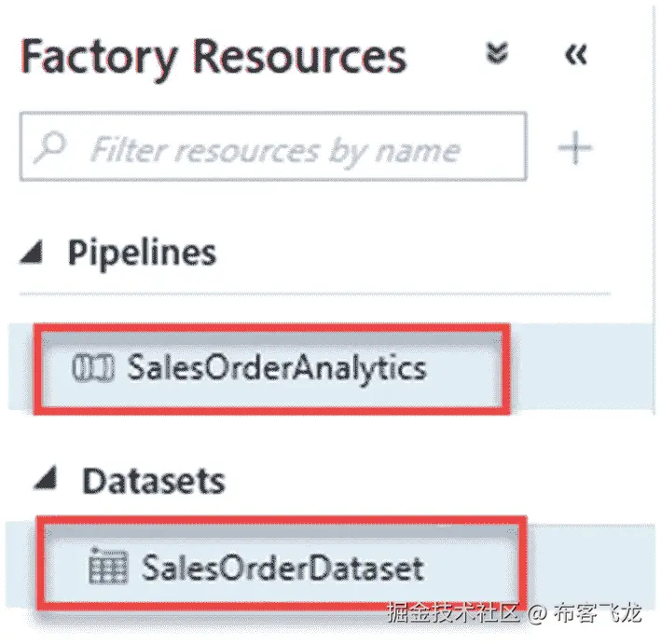Click the separator line under Pipelines
This screenshot has height=644, width=661.
pos(314,294)
